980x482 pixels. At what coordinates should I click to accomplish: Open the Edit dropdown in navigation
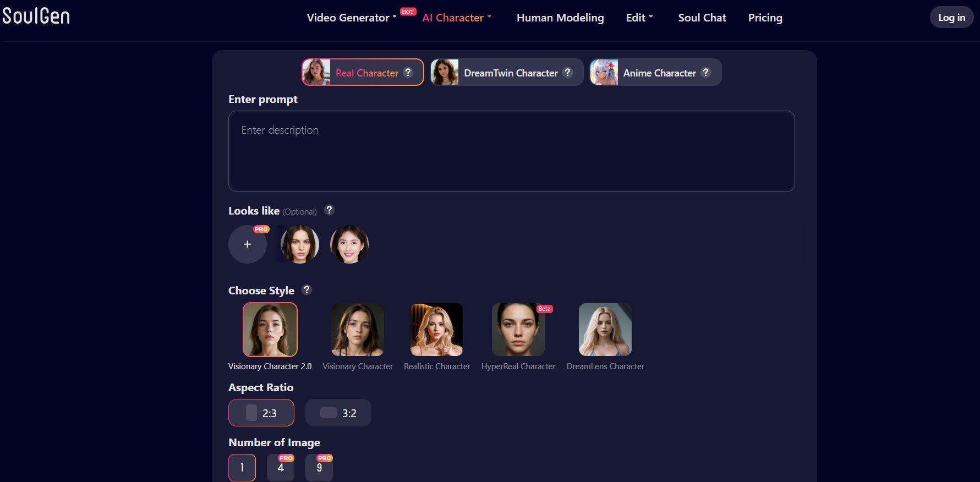click(x=639, y=18)
